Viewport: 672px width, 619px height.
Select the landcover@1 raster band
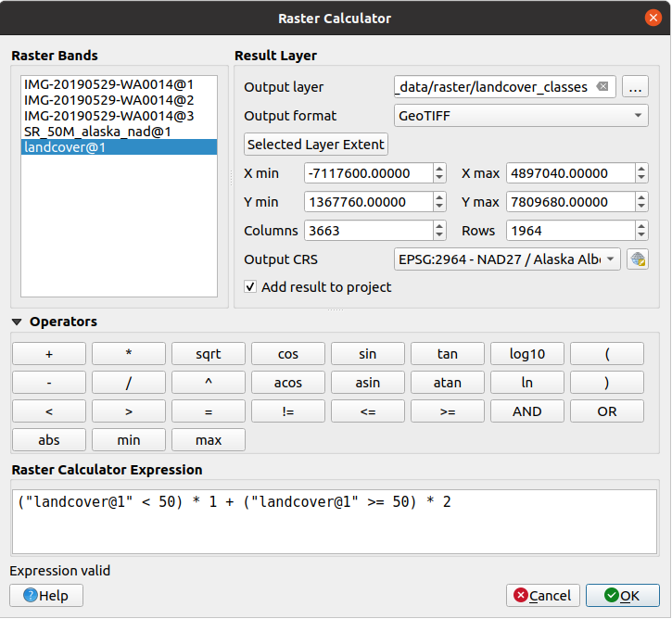click(x=65, y=147)
